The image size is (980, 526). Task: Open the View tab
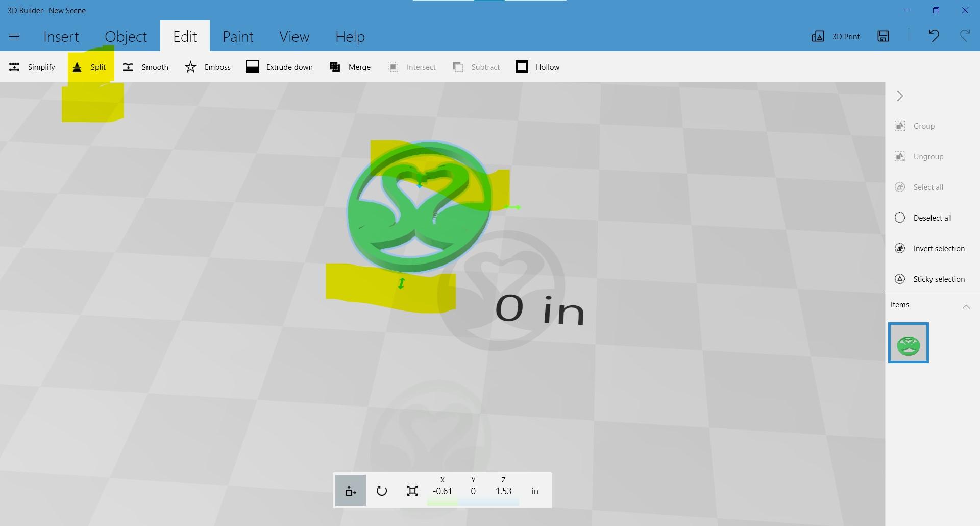click(x=294, y=37)
